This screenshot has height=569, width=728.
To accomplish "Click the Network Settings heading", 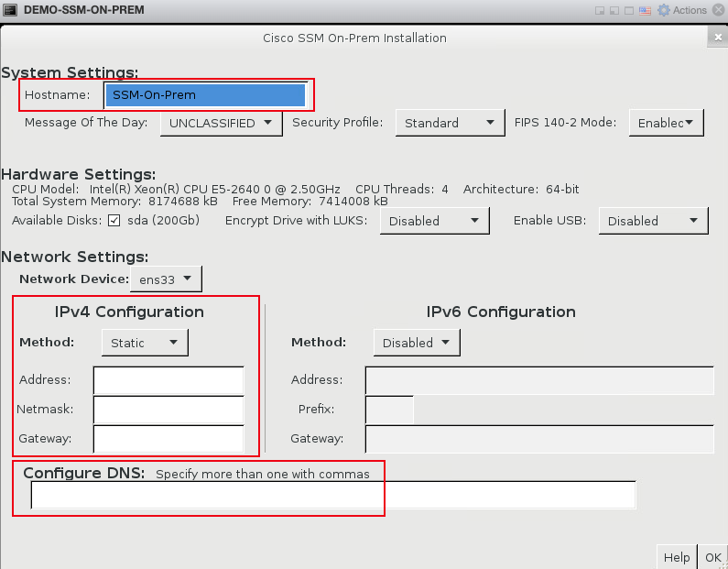I will (75, 257).
